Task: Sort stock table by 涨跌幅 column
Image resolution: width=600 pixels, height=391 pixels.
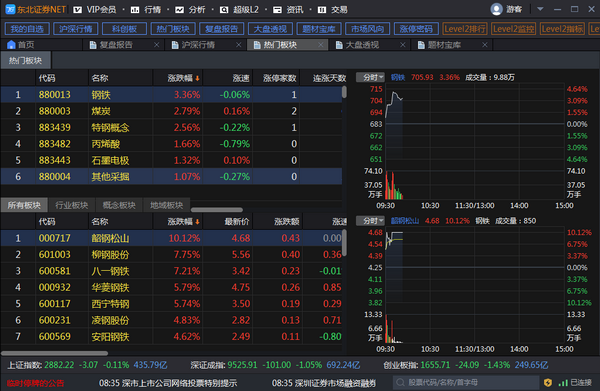Action: [178, 222]
